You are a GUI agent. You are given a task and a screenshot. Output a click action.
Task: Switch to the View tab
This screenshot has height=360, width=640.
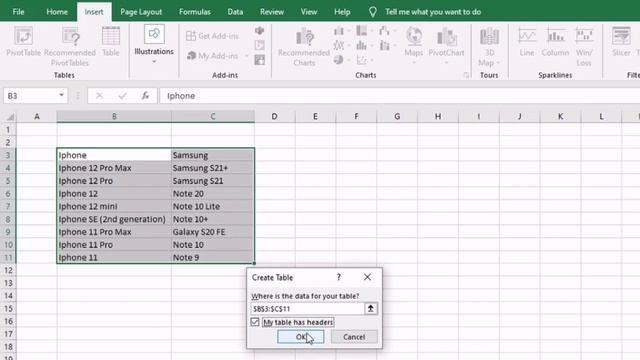click(x=309, y=12)
